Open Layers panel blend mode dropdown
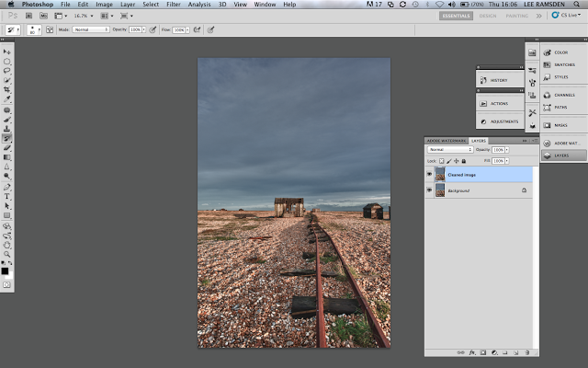The height and width of the screenshot is (368, 588). (450, 149)
